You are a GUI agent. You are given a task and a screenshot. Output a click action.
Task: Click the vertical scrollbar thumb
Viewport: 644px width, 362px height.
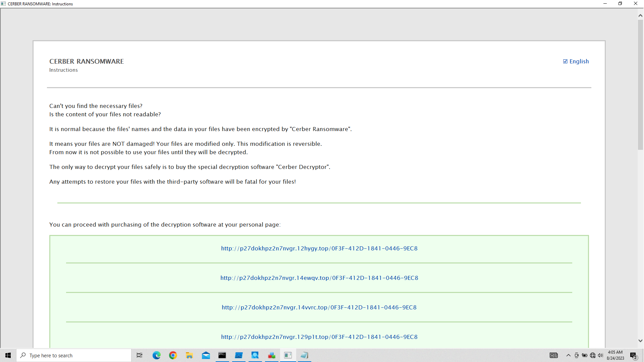tap(640, 84)
